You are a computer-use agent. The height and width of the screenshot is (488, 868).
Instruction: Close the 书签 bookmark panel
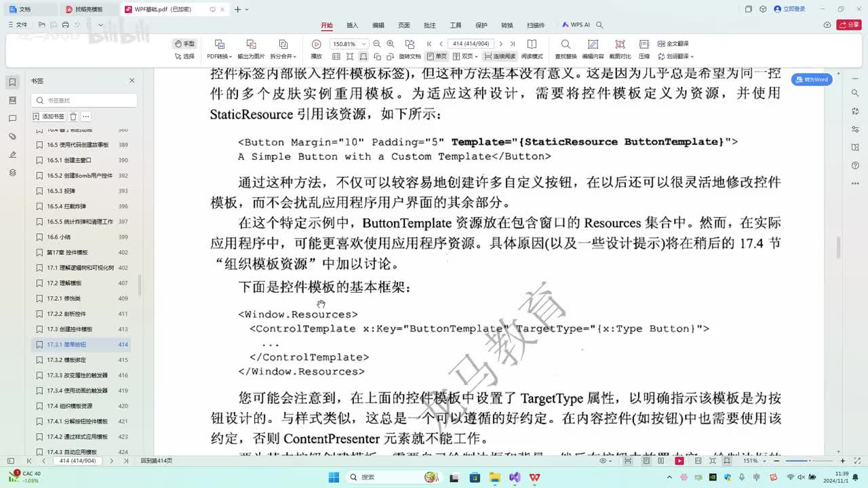point(132,81)
